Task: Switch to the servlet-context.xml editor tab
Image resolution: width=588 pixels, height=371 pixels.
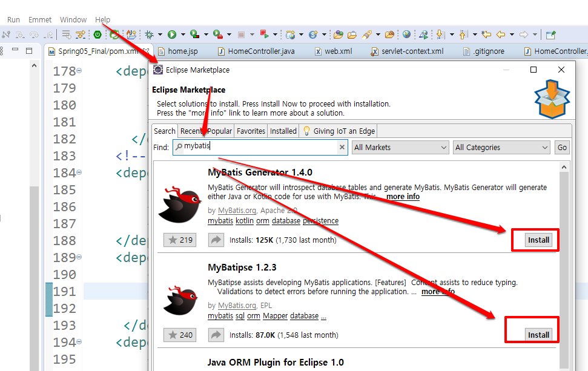Action: pyautogui.click(x=408, y=51)
